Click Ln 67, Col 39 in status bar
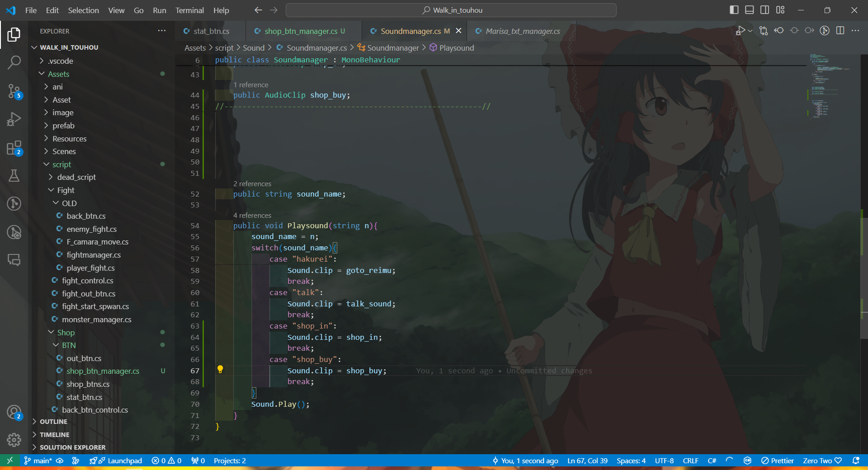The image size is (868, 470). pyautogui.click(x=588, y=461)
